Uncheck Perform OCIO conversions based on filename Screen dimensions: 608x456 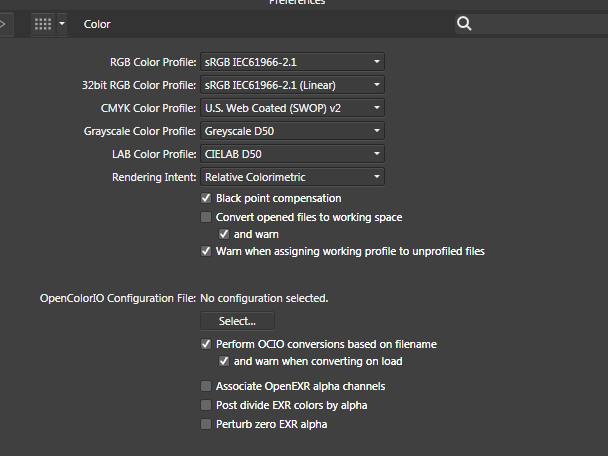[x=206, y=344]
